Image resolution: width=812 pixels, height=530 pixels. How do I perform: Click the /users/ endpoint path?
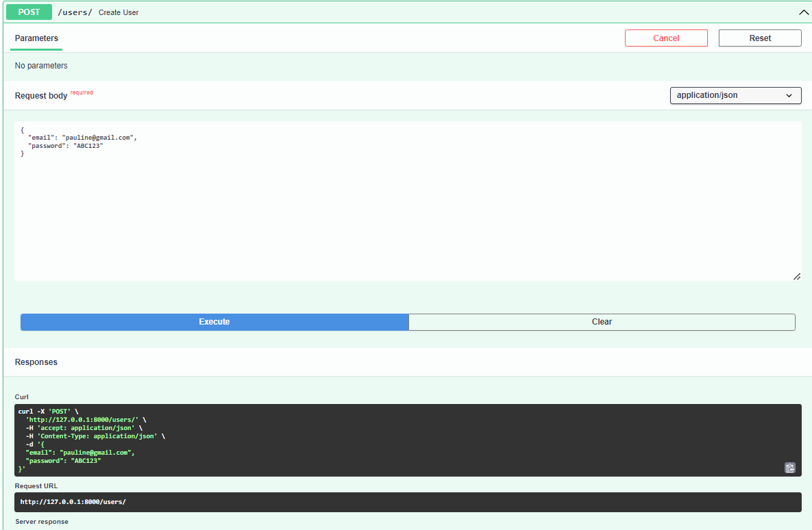click(74, 12)
